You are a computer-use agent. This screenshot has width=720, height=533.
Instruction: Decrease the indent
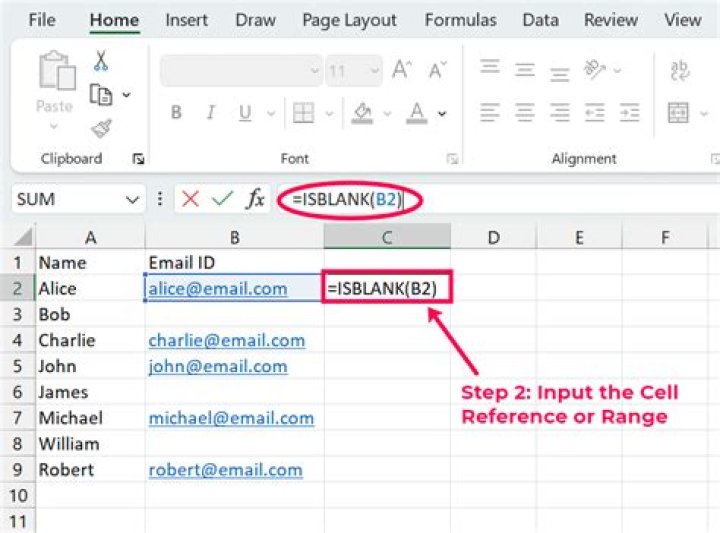pyautogui.click(x=594, y=113)
